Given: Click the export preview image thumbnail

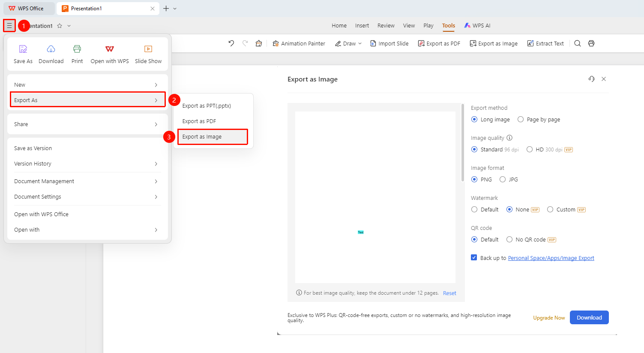Looking at the screenshot, I should tap(375, 197).
